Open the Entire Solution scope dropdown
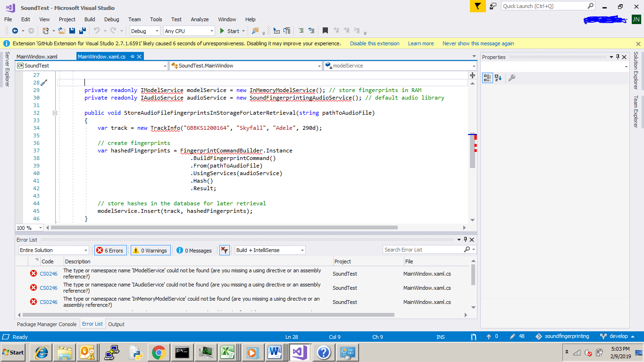This screenshot has width=644, height=362. tap(53, 250)
